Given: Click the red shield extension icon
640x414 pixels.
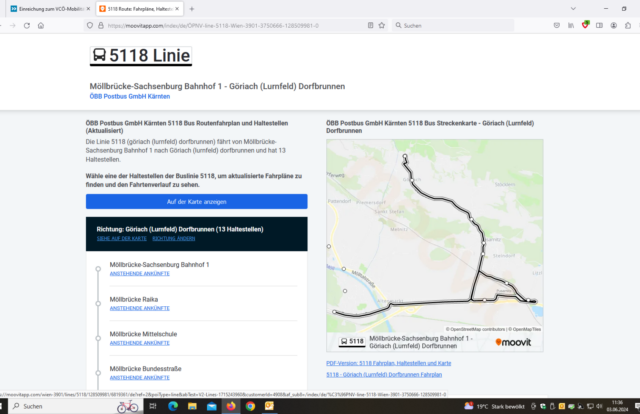Looking at the screenshot, I should (x=585, y=25).
